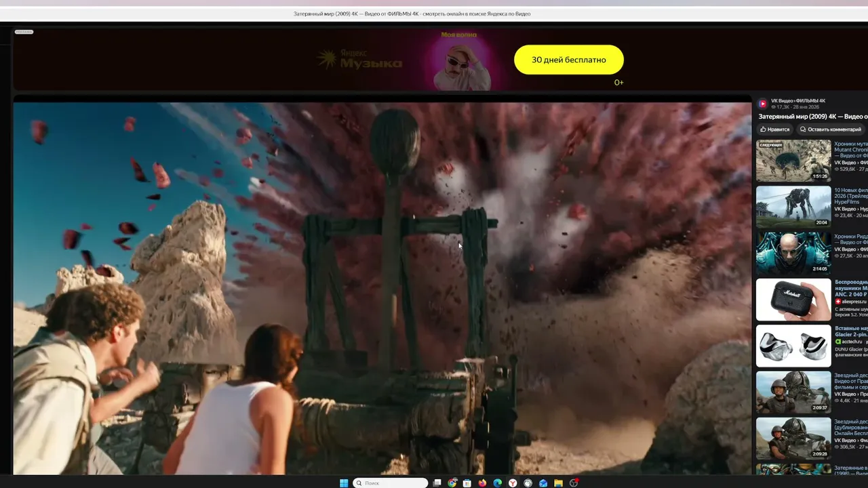The width and height of the screenshot is (868, 488).
Task: Open VK Видео › ФИЛЬМЫ 4K channel link
Action: tap(798, 101)
